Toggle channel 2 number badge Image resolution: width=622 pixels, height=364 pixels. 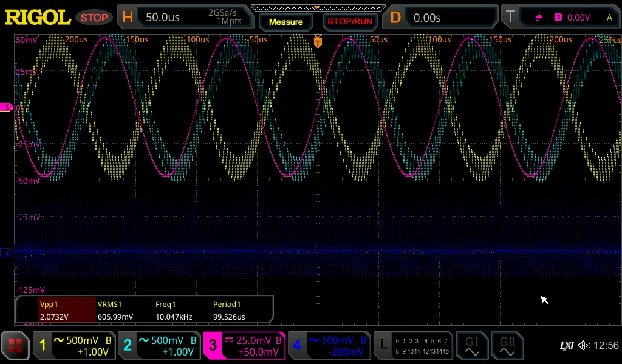[x=128, y=345]
